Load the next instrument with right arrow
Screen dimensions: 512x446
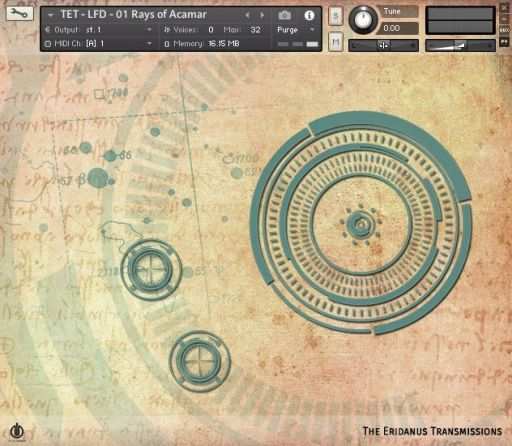(x=262, y=15)
